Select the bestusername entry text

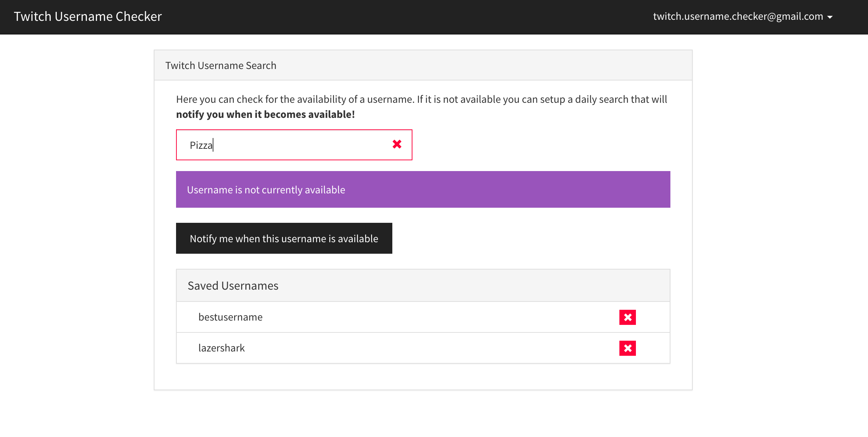click(x=230, y=317)
